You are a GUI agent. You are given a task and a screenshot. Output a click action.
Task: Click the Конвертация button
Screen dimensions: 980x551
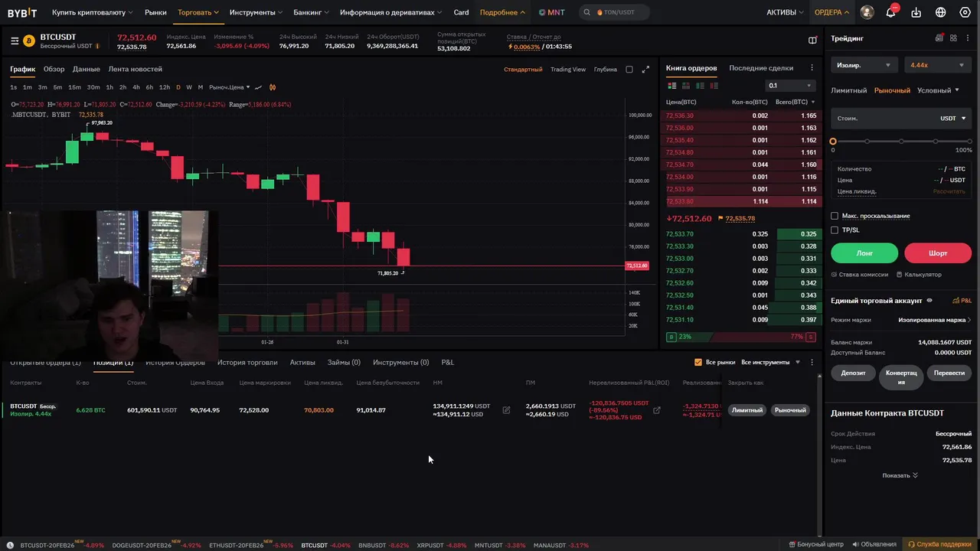point(901,377)
